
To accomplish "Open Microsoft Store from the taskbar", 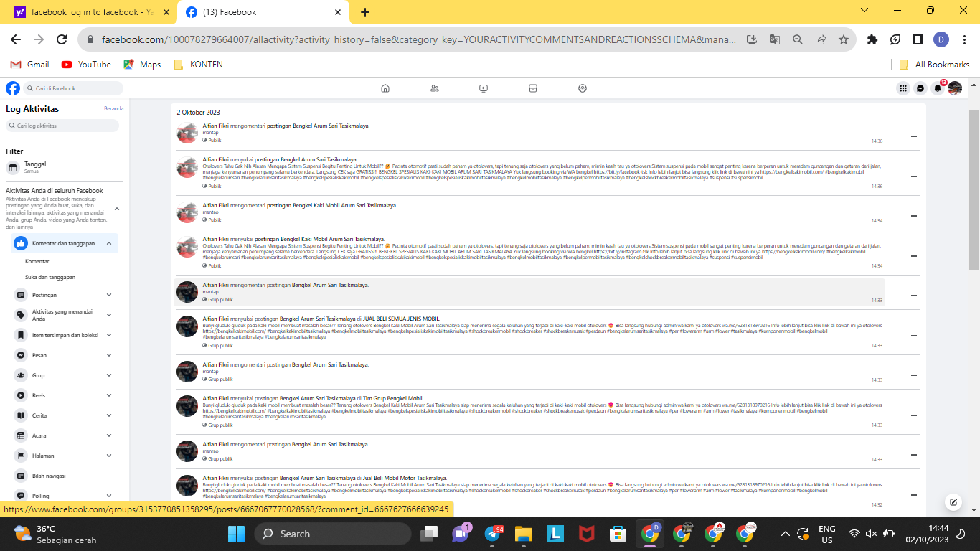I will tap(616, 533).
